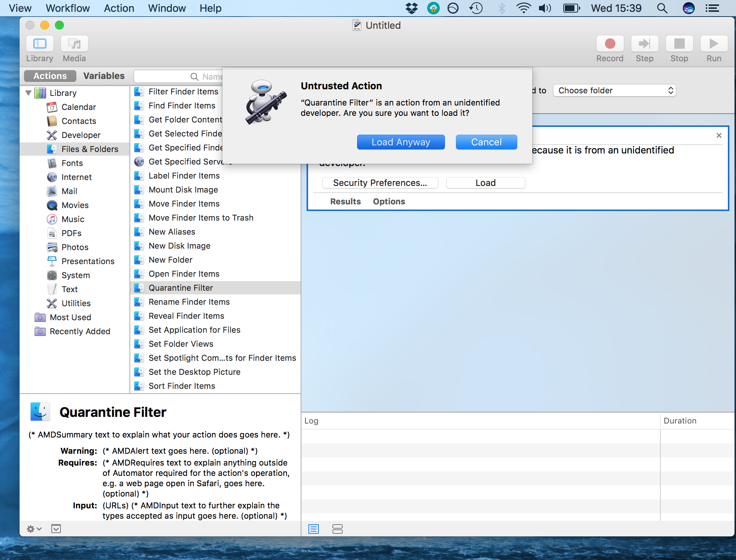Open the Help menu

tap(210, 8)
